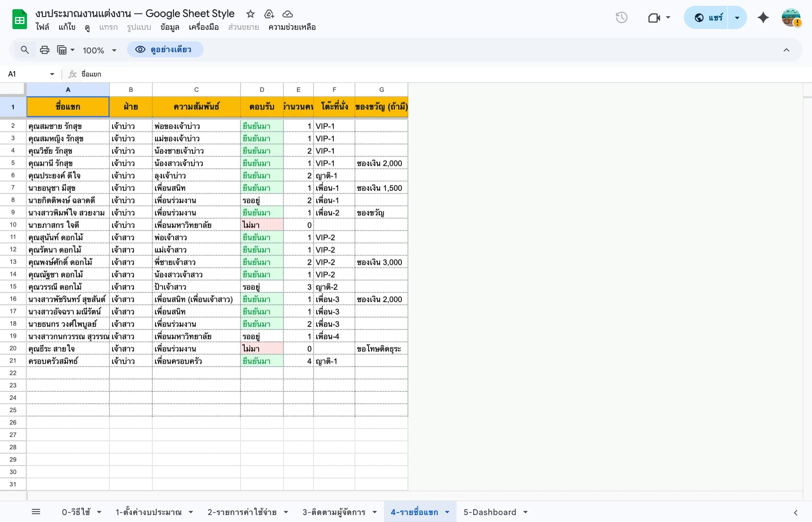Start a Meet call with the camera icon
812x522 pixels.
point(654,17)
